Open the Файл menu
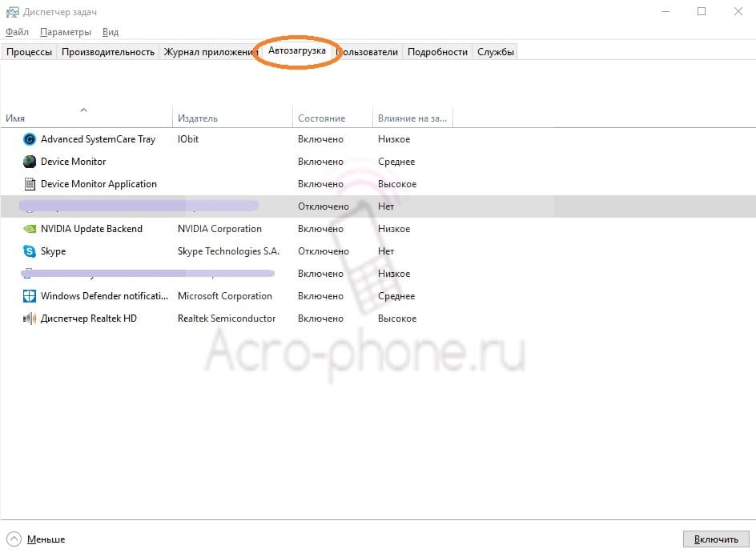The height and width of the screenshot is (557, 756). 17,32
